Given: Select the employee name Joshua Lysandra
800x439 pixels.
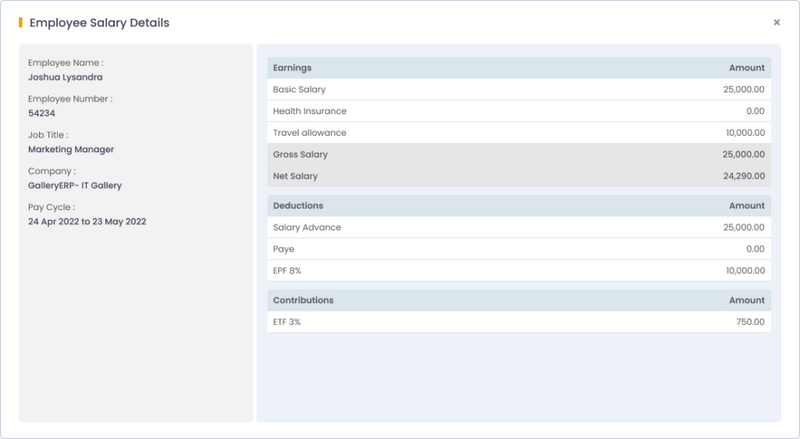Looking at the screenshot, I should 66,76.
